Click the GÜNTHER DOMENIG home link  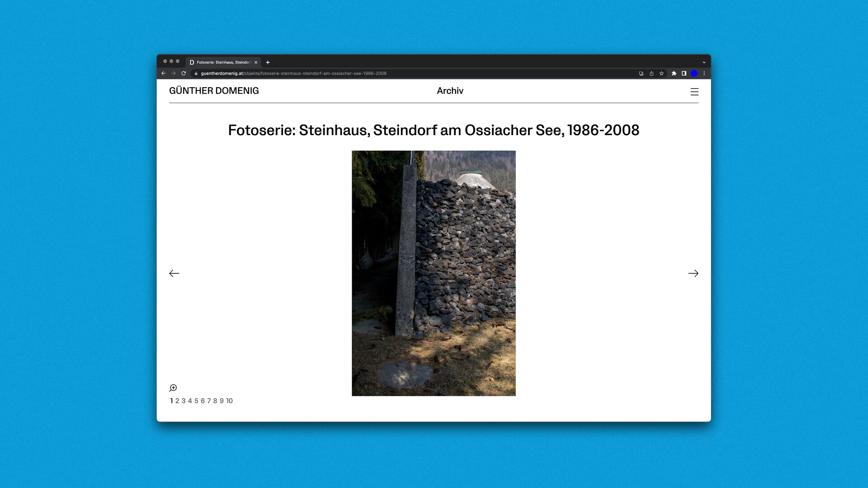(x=214, y=91)
